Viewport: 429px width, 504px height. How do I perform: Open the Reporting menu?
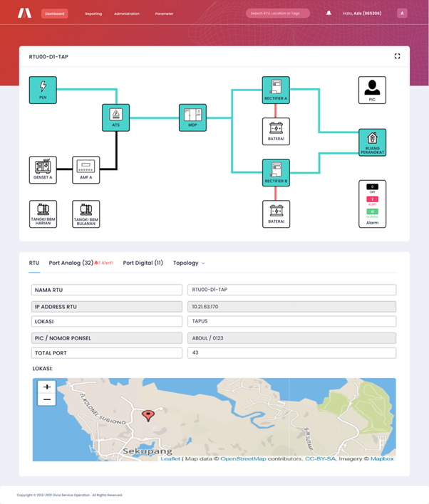point(93,14)
